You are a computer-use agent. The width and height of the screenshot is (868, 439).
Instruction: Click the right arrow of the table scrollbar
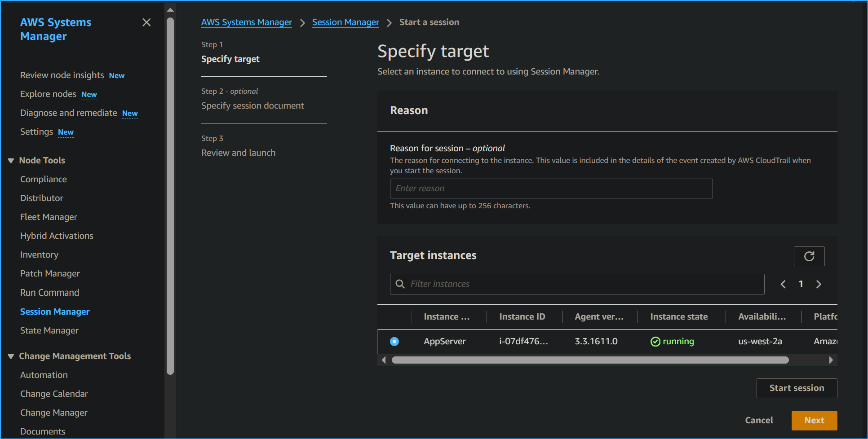831,360
